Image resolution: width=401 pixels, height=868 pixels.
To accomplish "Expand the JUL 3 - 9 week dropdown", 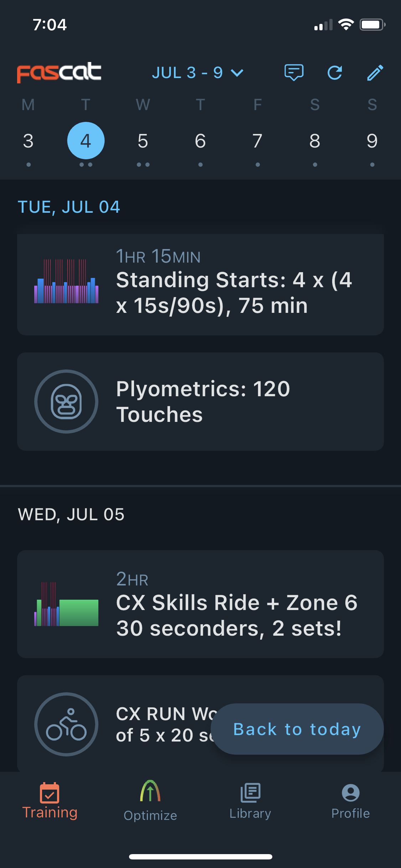I will 198,73.
